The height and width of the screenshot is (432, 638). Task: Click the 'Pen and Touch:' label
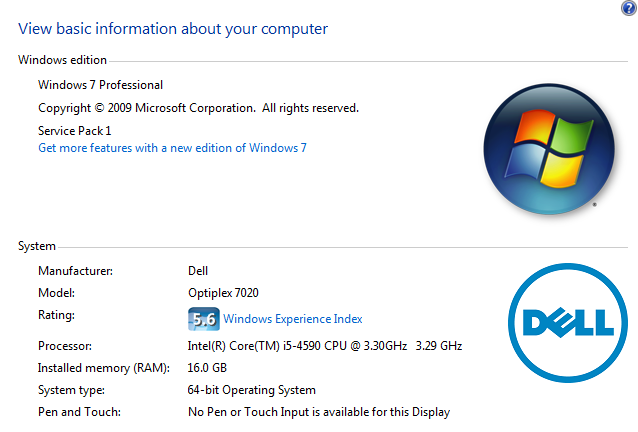click(79, 412)
